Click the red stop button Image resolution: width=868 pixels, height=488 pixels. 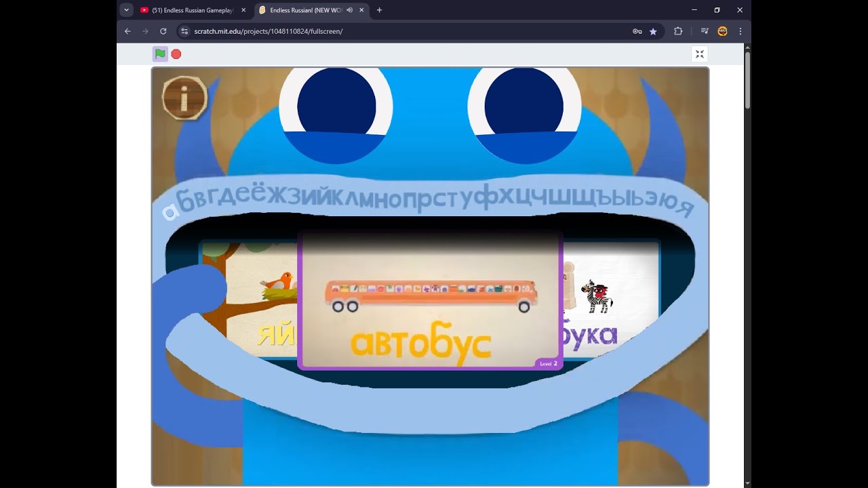[176, 54]
